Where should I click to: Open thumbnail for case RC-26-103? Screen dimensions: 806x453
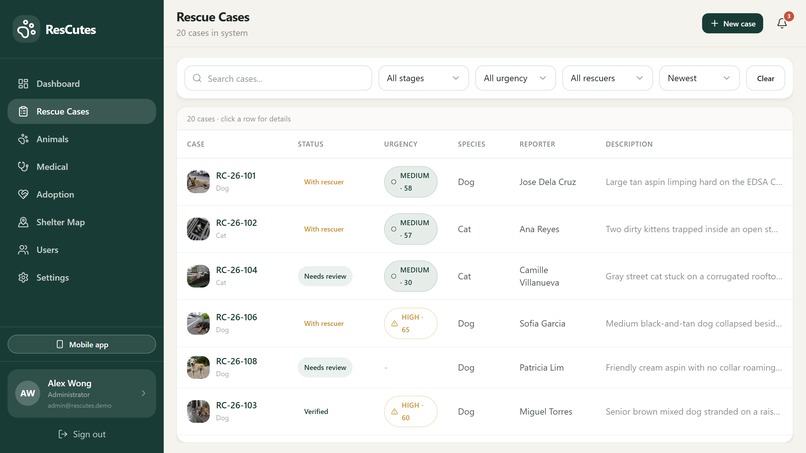(x=198, y=411)
